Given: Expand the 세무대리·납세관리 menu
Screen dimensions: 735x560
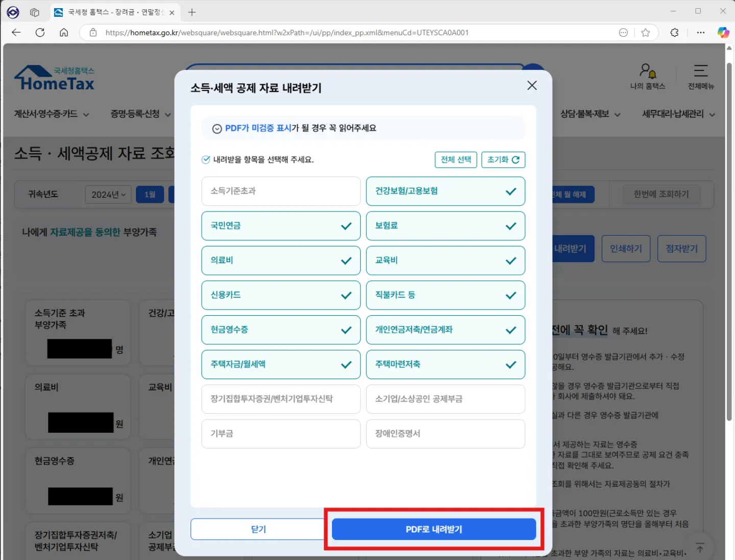Looking at the screenshot, I should tap(679, 114).
